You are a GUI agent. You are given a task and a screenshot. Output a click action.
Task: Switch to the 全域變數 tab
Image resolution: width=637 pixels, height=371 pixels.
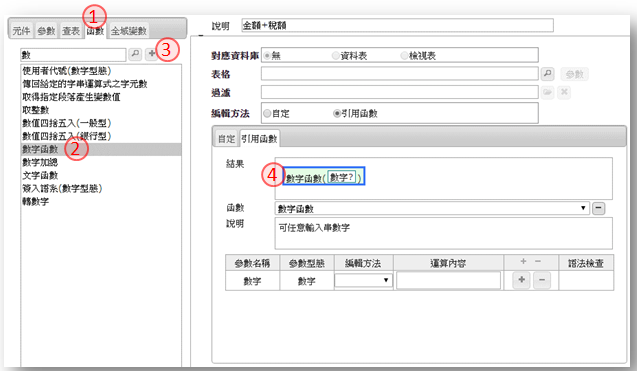pyautogui.click(x=129, y=31)
